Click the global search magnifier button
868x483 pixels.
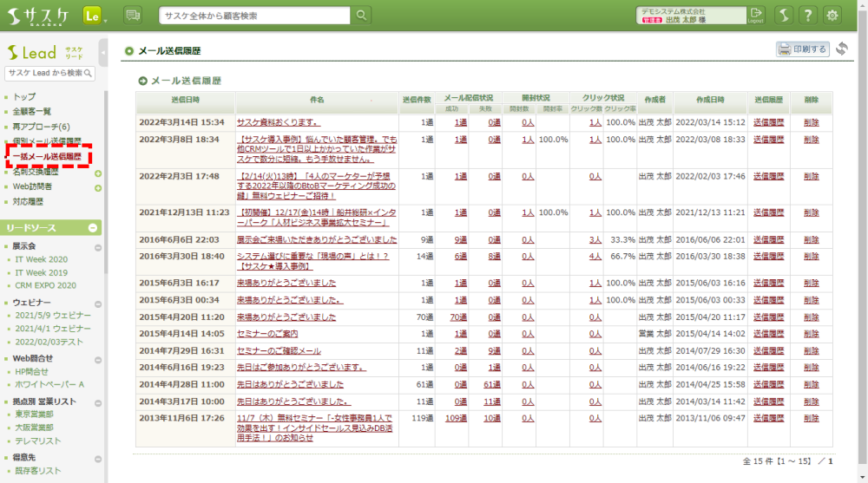tap(360, 16)
